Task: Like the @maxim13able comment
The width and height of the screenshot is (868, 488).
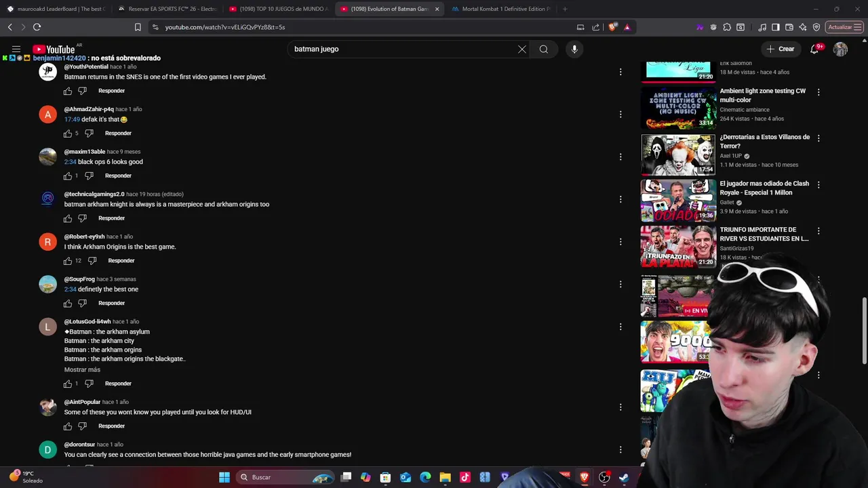Action: [68, 176]
